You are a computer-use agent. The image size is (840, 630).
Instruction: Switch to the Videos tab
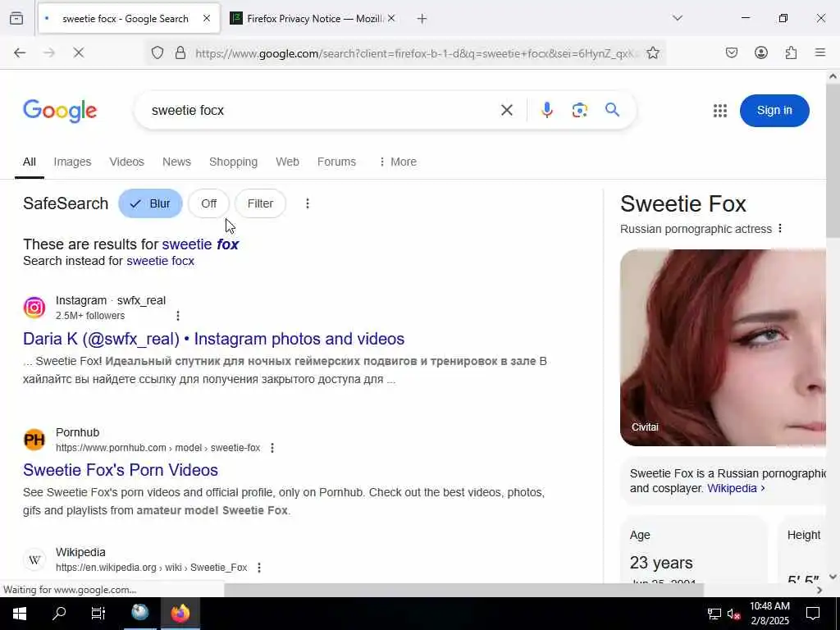[127, 162]
